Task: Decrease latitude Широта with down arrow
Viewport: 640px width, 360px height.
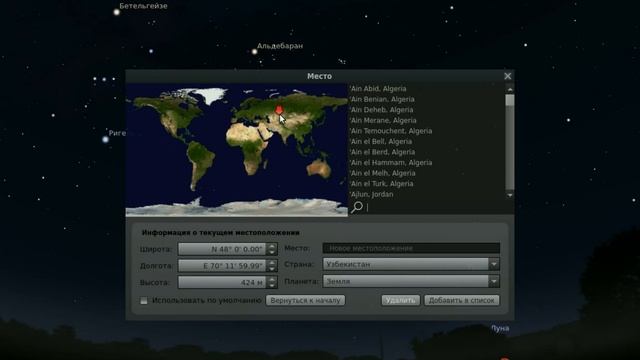Action: pyautogui.click(x=272, y=252)
